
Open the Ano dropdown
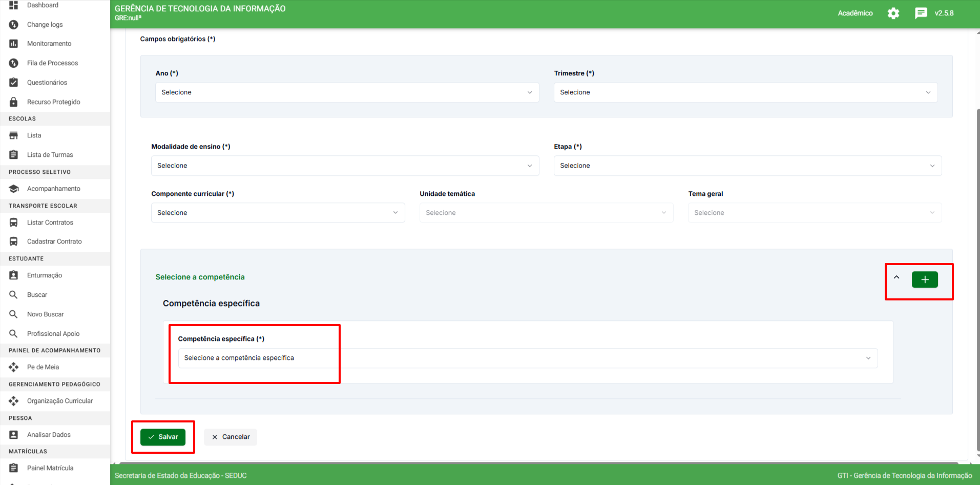click(x=347, y=92)
